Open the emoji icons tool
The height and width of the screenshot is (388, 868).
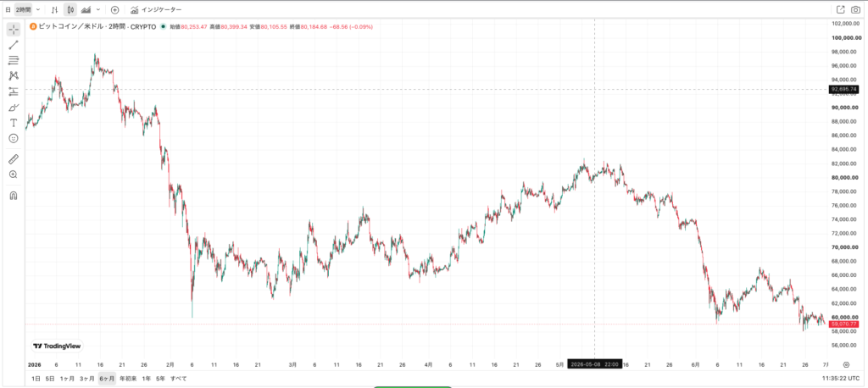[14, 138]
